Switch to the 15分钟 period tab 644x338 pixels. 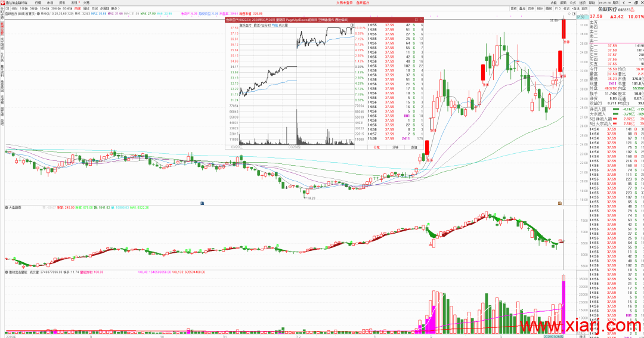pos(44,8)
